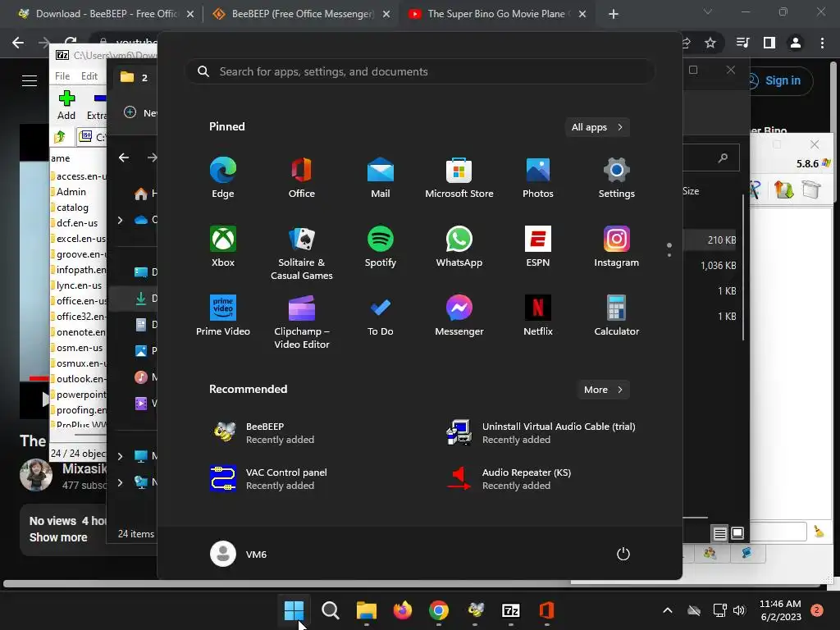The height and width of the screenshot is (630, 840).
Task: Go back in Chrome
Action: [18, 43]
